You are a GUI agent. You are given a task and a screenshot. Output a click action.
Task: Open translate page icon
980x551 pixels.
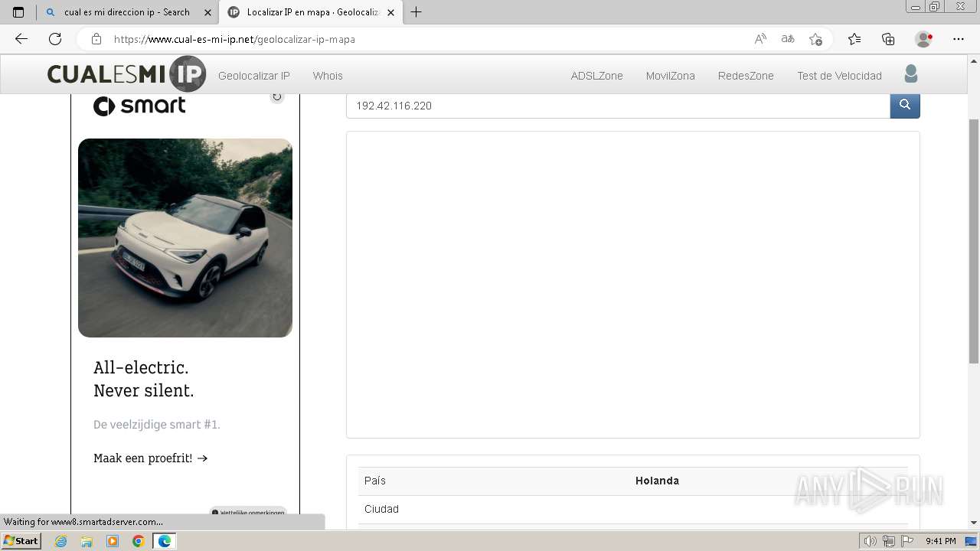pyautogui.click(x=788, y=39)
